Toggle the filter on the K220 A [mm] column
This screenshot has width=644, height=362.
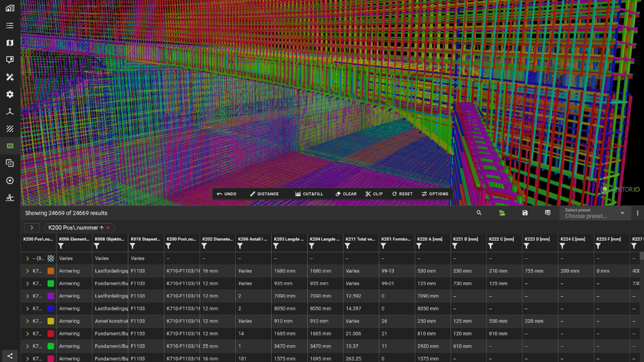click(x=419, y=246)
